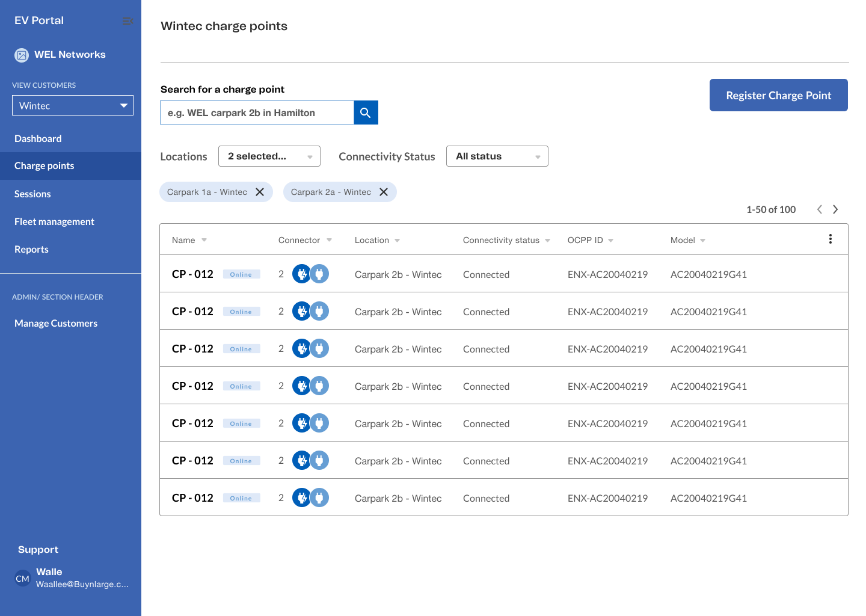The width and height of the screenshot is (866, 616).
Task: Open the table's three-dot options menu
Action: (831, 239)
